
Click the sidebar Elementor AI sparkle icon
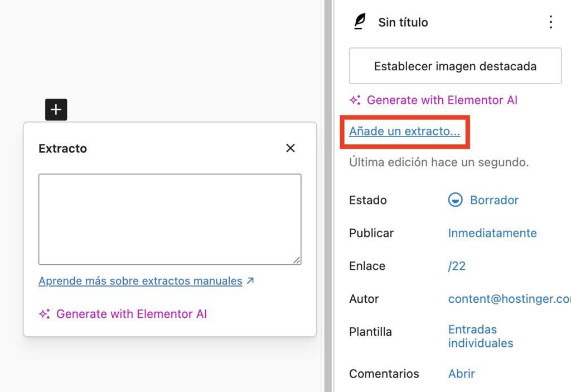(x=355, y=100)
